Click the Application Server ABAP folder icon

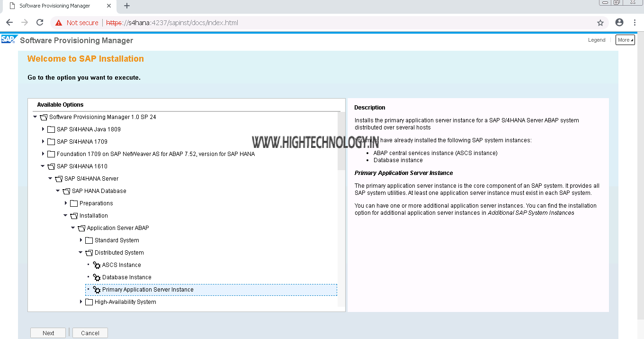point(81,228)
